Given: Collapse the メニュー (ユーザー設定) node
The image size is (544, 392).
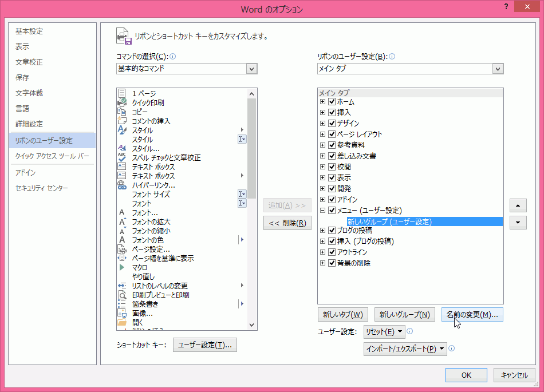Looking at the screenshot, I should tap(322, 210).
